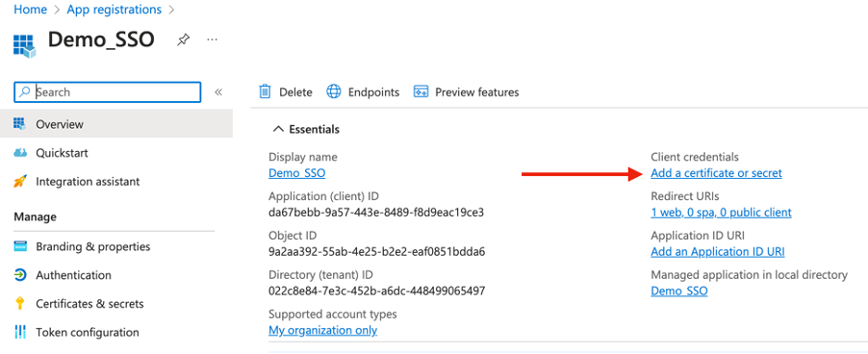Select the Directory (tenant) ID value
This screenshot has width=868, height=354.
coord(377,291)
